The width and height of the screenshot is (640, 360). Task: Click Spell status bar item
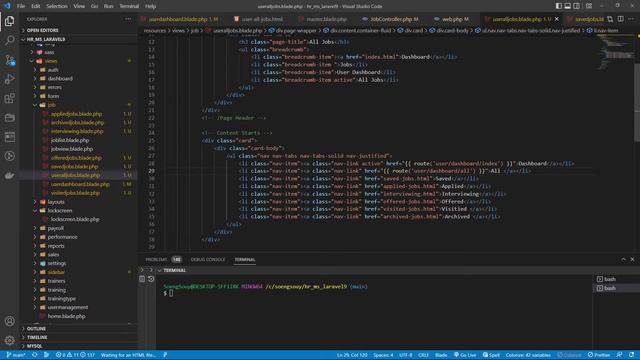point(491,355)
